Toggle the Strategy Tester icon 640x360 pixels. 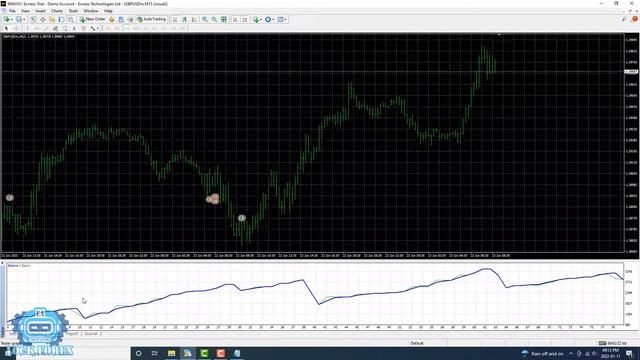coord(71,19)
